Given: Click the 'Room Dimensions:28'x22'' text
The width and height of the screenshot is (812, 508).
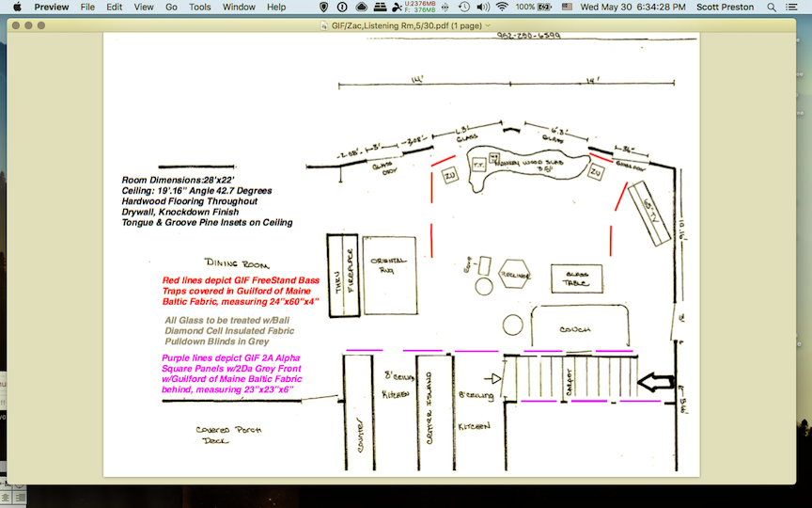Looking at the screenshot, I should point(178,180).
